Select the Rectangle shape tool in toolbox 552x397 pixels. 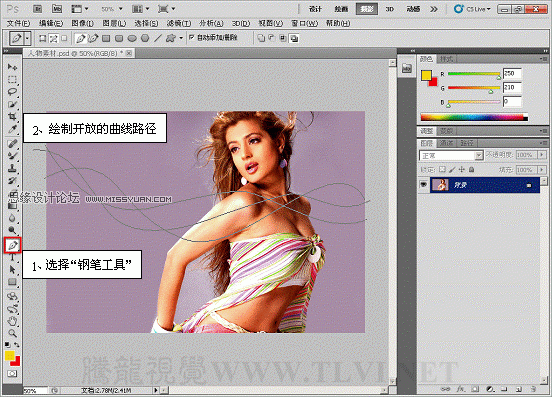tap(12, 282)
